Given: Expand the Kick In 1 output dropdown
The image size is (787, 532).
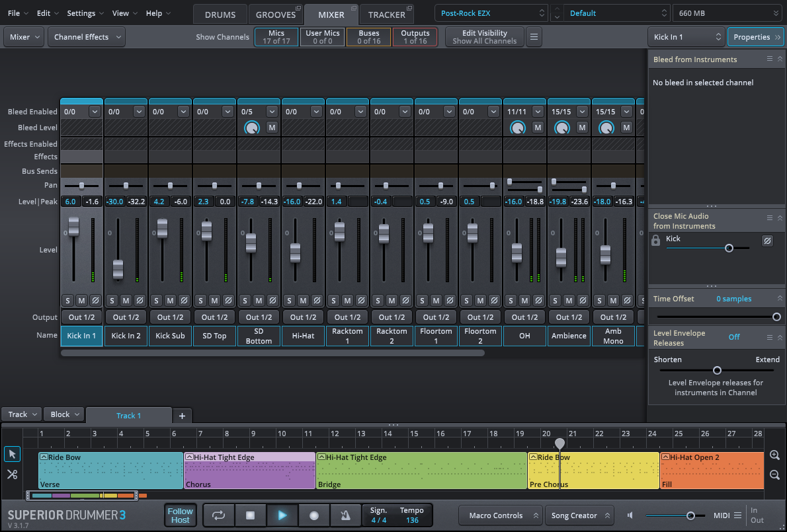Looking at the screenshot, I should 81,317.
